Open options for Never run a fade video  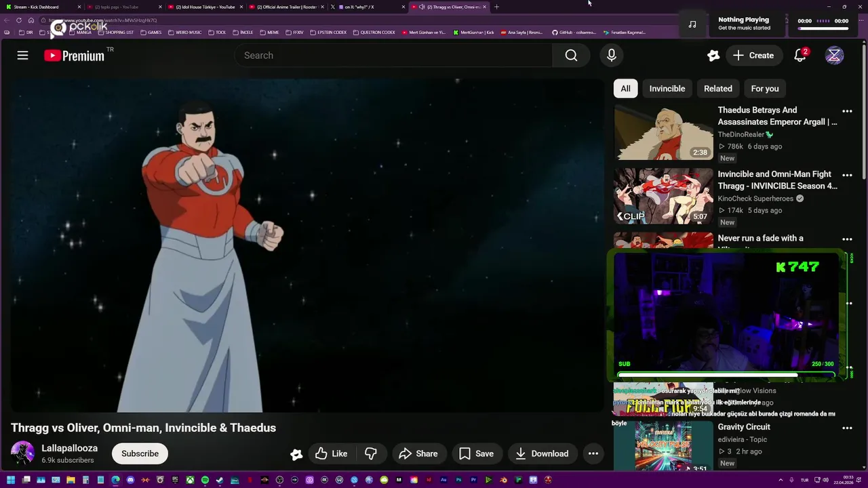(847, 239)
